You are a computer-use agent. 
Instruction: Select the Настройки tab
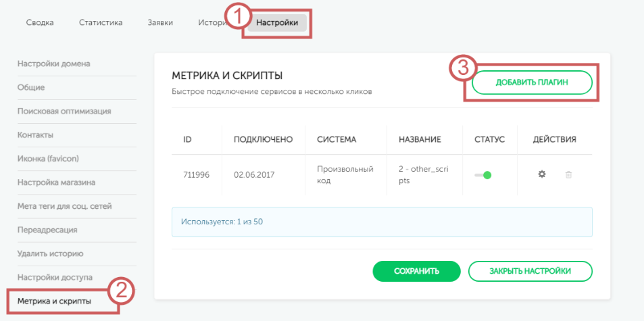277,23
